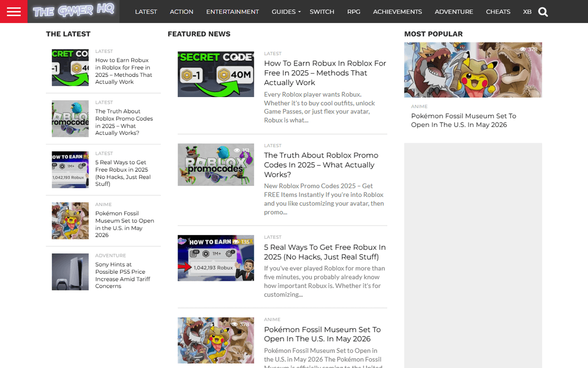Screen dimensions: 588x368
Task: Click sidebar How To Earn Robux thumbnail
Action: point(70,170)
